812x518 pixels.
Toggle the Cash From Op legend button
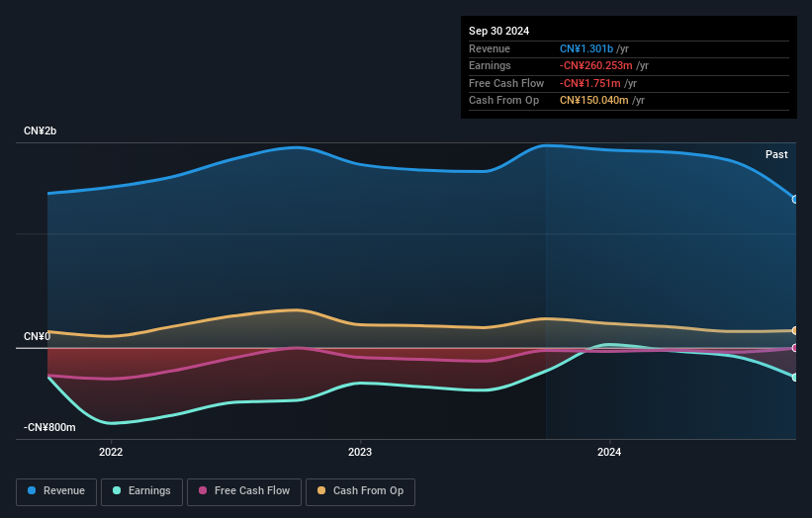(360, 491)
